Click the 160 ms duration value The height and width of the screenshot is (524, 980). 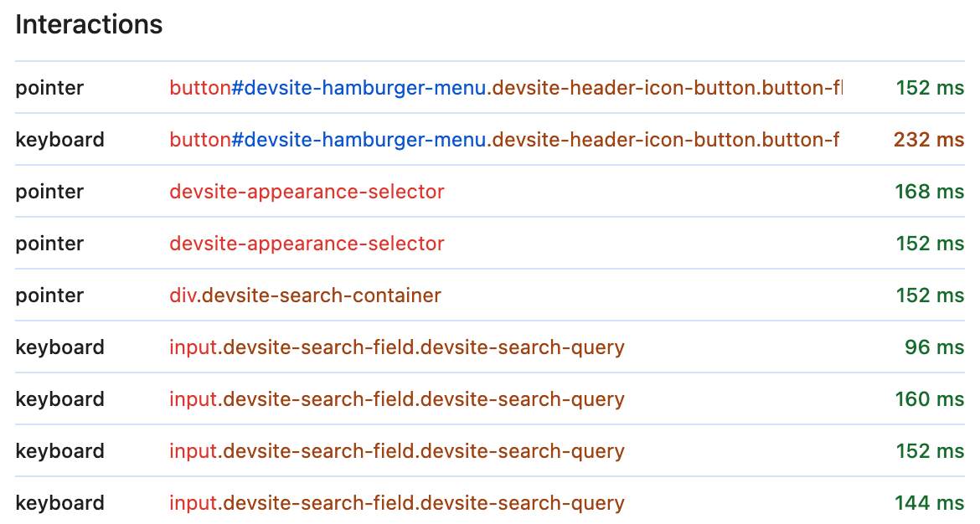[x=930, y=399]
